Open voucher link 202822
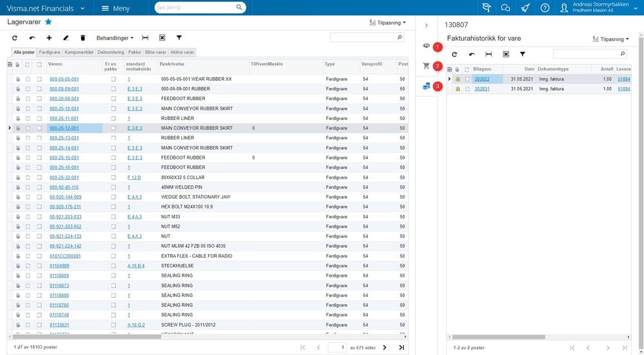This screenshot has height=355, width=644. 482,79
